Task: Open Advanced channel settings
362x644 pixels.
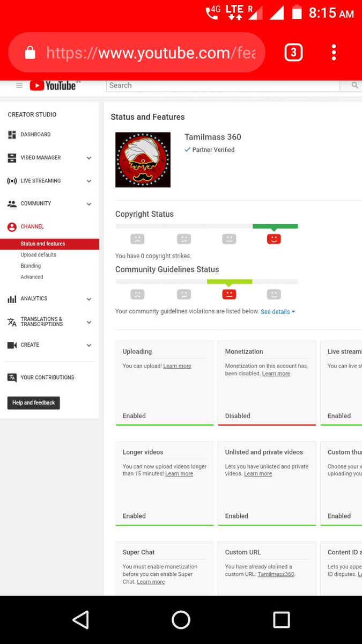Action: (x=32, y=277)
